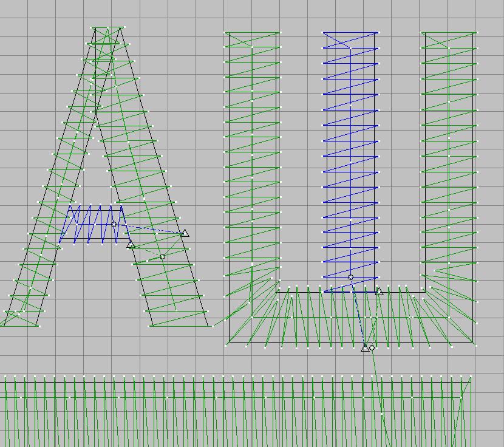
Task: Click the circle marker below the U-shape's bottom edge
Action: (372, 347)
